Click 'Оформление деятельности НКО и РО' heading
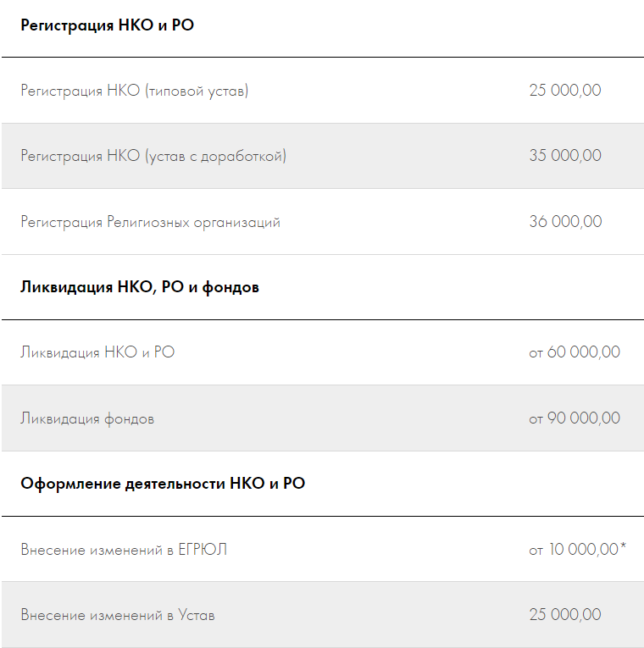The height and width of the screenshot is (648, 644). click(163, 484)
